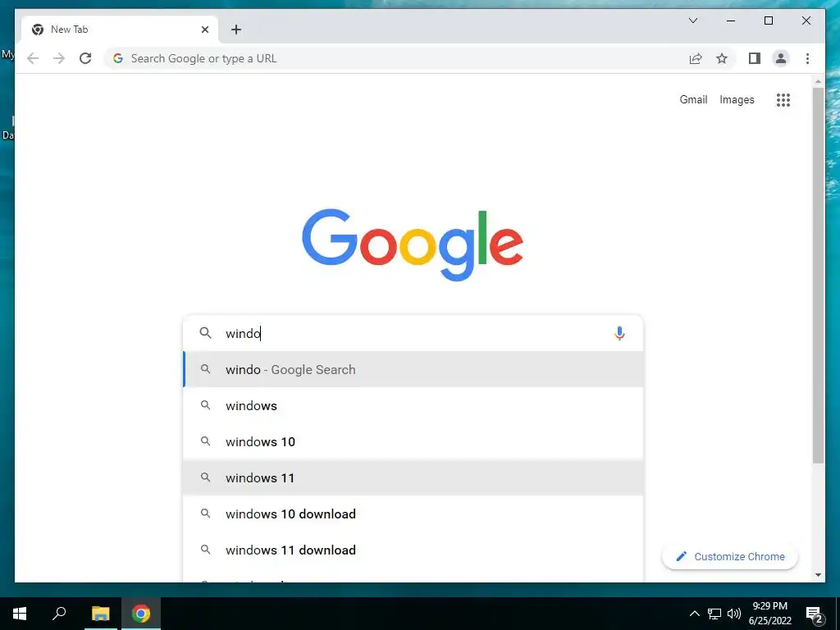
Task: Open File Explorer from taskbar
Action: coord(100,614)
